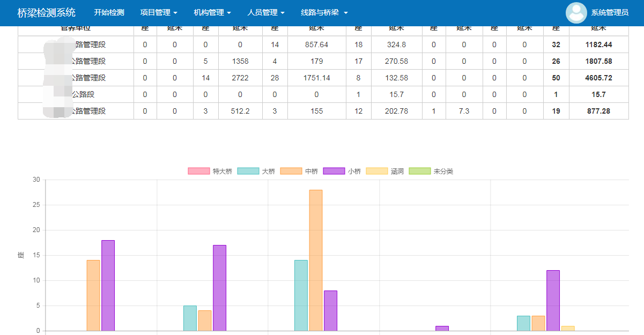
Task: Click the yellow 涵洞 legend swatch
Action: 376,172
